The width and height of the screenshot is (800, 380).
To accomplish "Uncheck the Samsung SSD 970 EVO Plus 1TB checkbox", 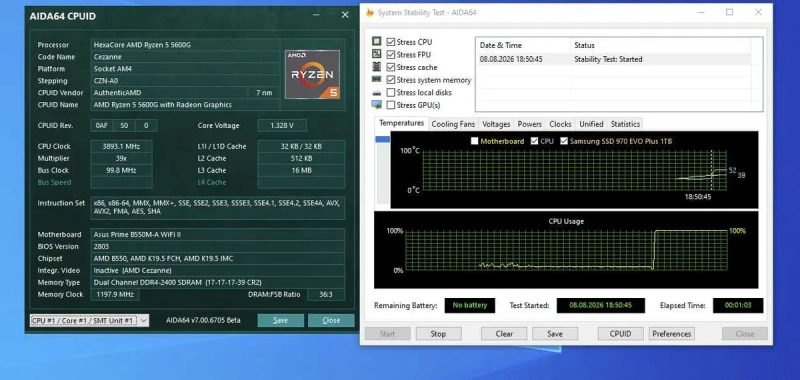I will pyautogui.click(x=564, y=141).
